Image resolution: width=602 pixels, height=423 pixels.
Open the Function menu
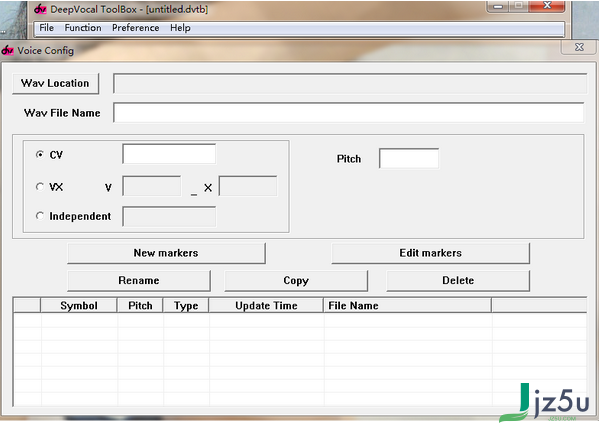83,28
